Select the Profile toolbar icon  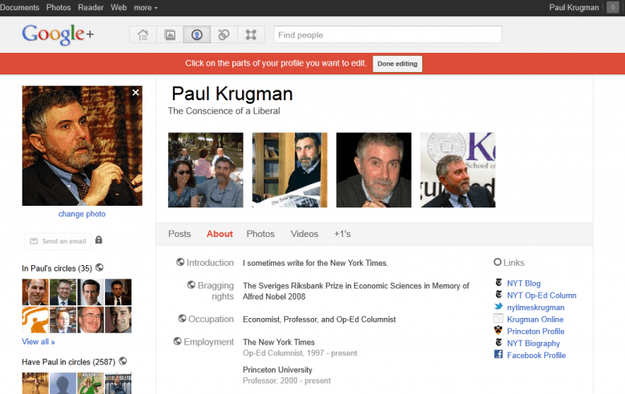(x=197, y=35)
